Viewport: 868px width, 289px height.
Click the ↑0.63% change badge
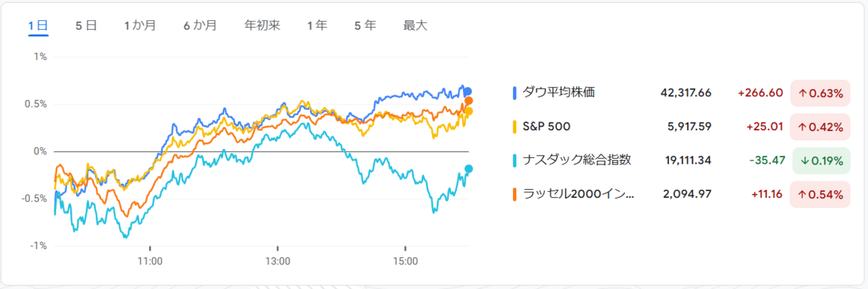[x=820, y=93]
